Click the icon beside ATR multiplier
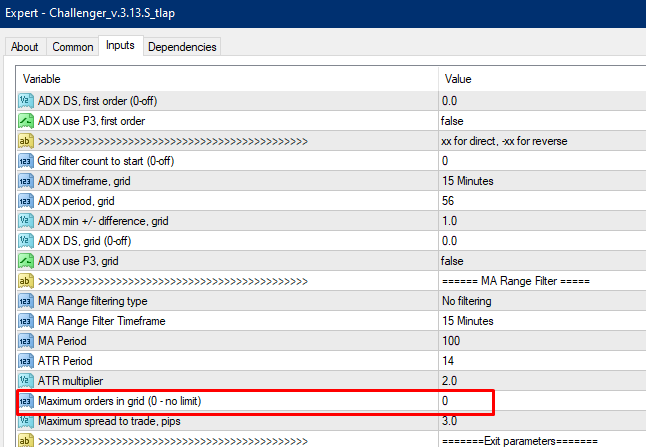Image resolution: width=646 pixels, height=447 pixels. (26, 381)
